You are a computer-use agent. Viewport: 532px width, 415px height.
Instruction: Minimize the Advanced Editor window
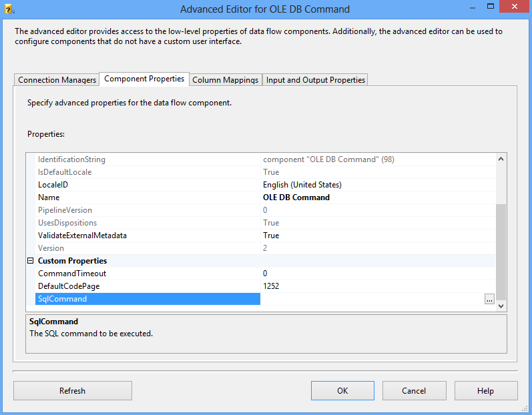pos(473,7)
